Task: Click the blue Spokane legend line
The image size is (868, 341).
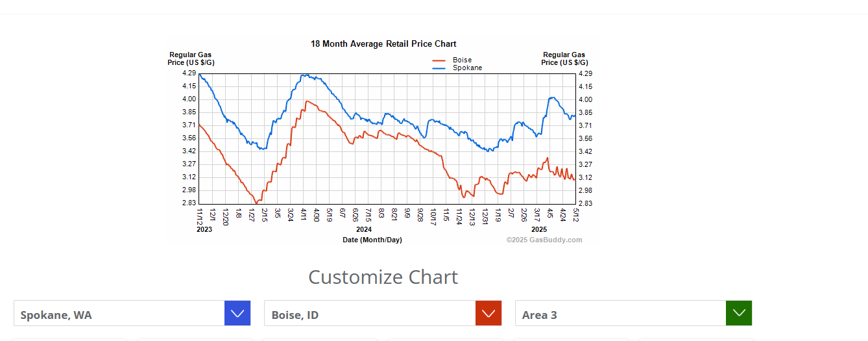Action: pos(439,68)
